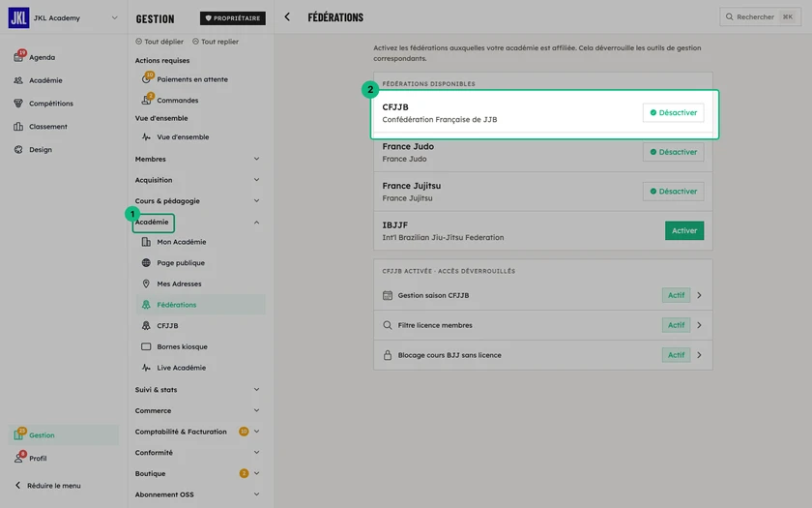Click the calendar icon of Gestion saison CFJJB

point(388,295)
